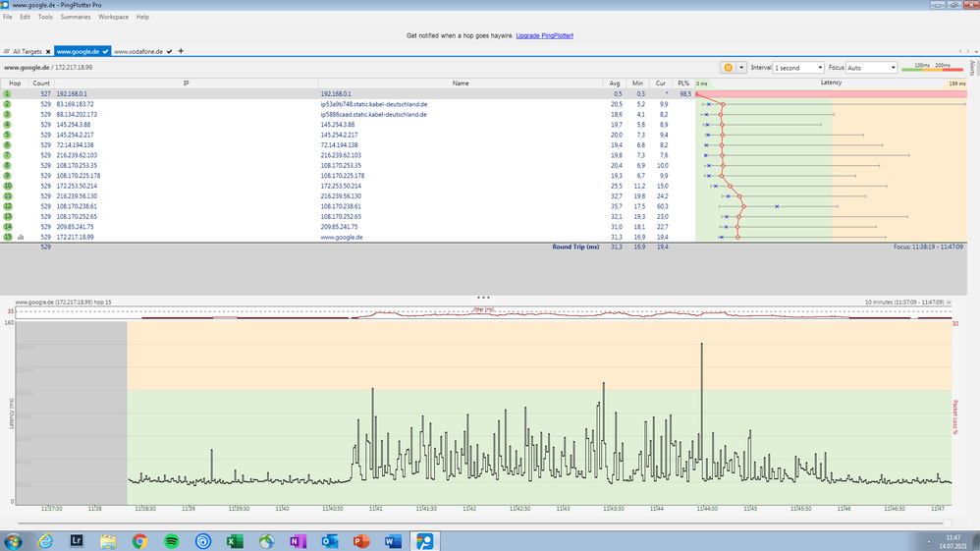
Task: Click IP 83.169.183.72 in hop 2
Action: pyautogui.click(x=75, y=104)
